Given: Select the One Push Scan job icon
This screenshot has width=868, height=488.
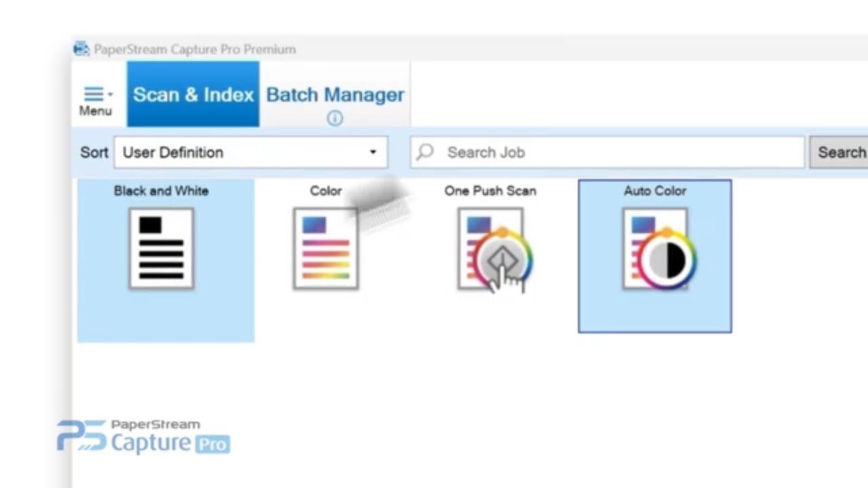Looking at the screenshot, I should pyautogui.click(x=495, y=250).
